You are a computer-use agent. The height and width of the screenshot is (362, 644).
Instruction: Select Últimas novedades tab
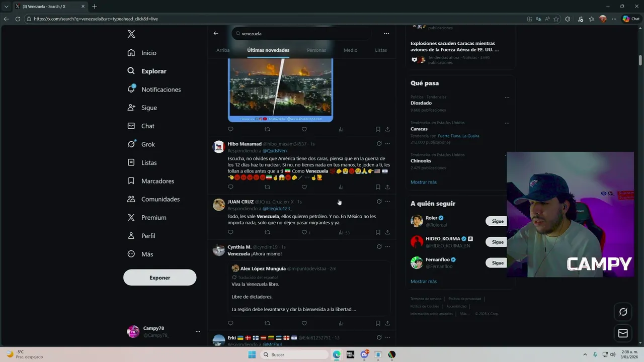[x=268, y=50]
